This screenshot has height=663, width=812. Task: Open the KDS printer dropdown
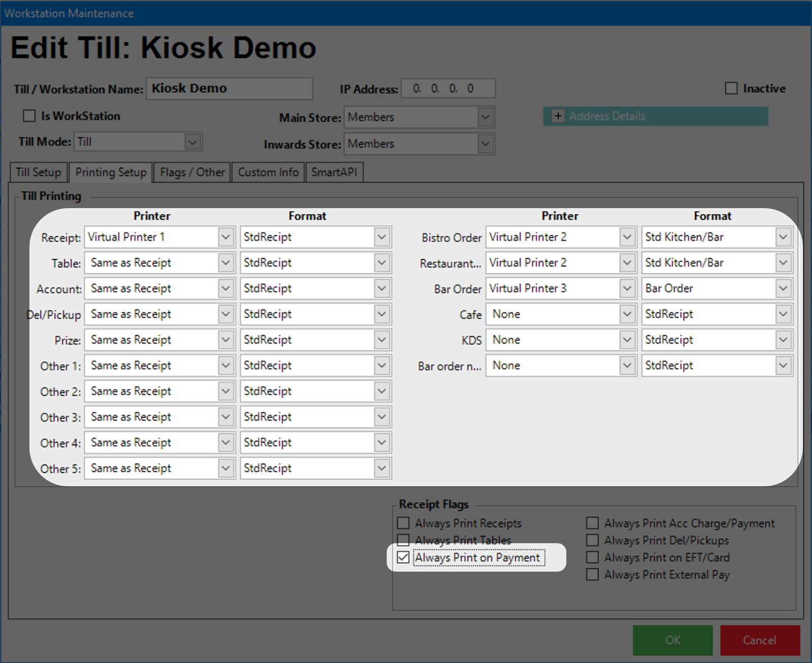627,340
